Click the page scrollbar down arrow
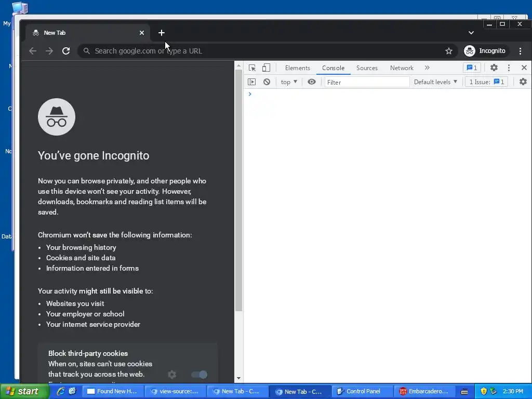Screen dimensions: 532x399 [x=238, y=378]
